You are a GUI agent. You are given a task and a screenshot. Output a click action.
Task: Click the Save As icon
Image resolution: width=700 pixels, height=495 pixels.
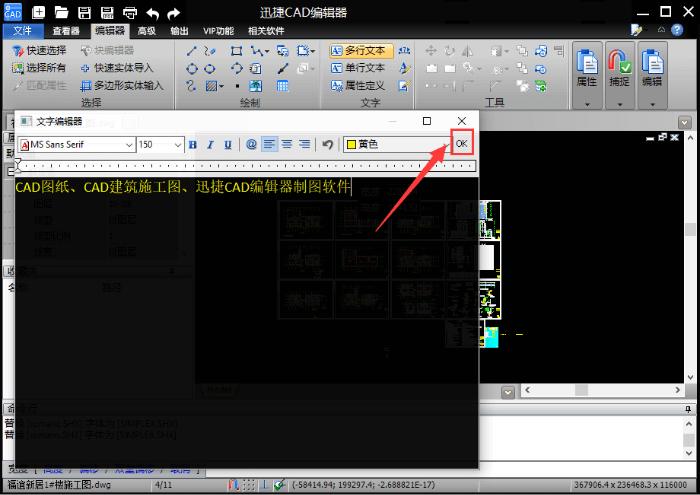[107, 12]
